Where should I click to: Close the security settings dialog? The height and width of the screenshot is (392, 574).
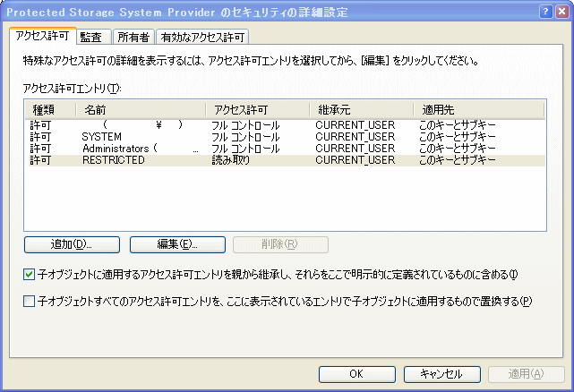coord(562,12)
